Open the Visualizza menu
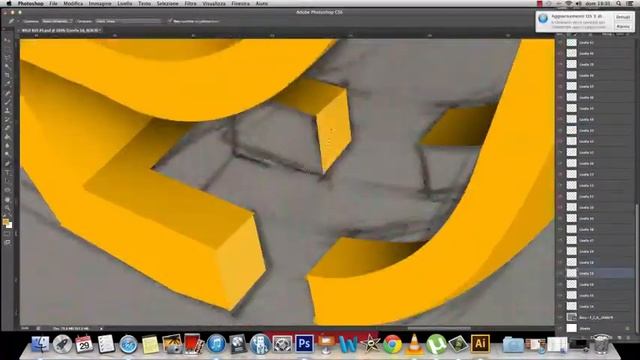This screenshot has height=360, width=640. 214,3
